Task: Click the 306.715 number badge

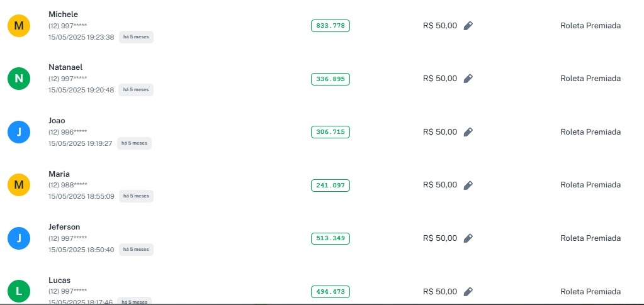Action: click(x=330, y=132)
